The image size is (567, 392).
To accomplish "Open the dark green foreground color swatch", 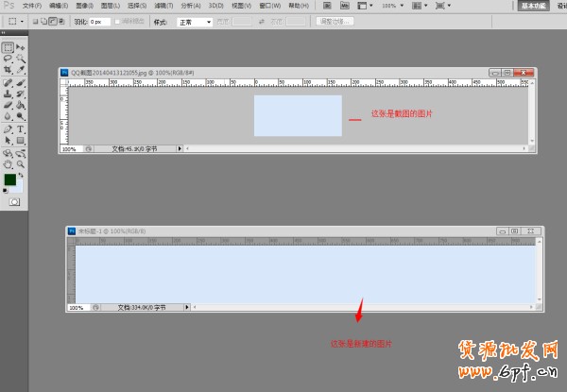I will pos(10,179).
